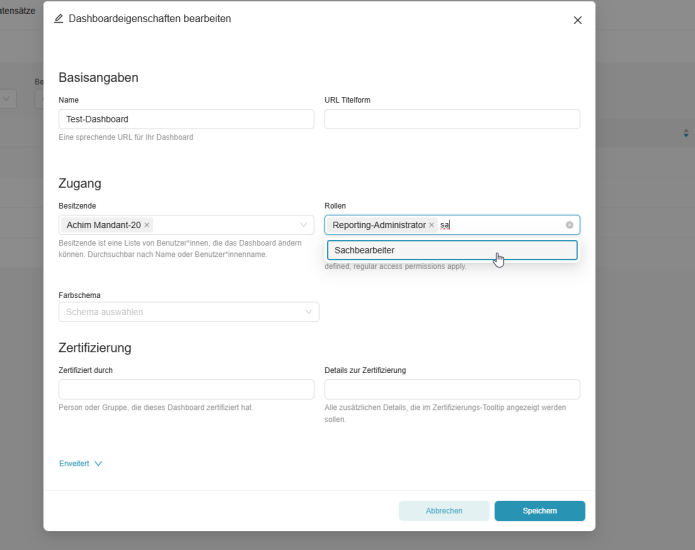The height and width of the screenshot is (550, 695).
Task: Switch to the Datensätze tab behind dialog
Action: click(18, 10)
